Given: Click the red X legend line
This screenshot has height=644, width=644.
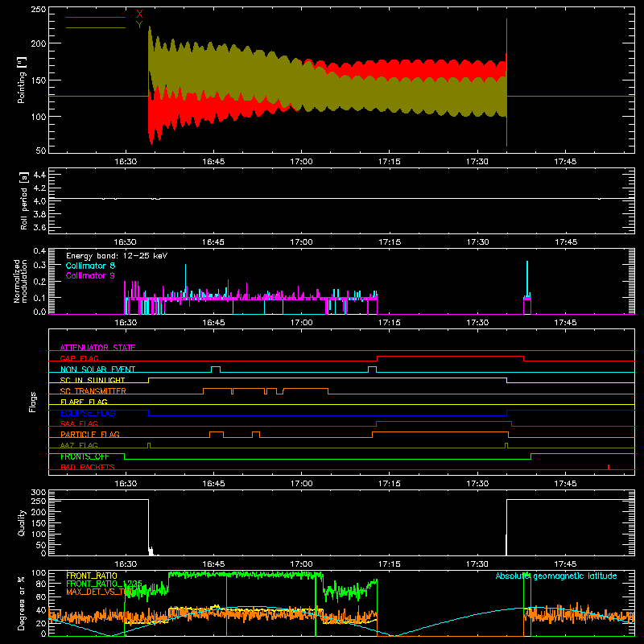Looking at the screenshot, I should 96,17.
